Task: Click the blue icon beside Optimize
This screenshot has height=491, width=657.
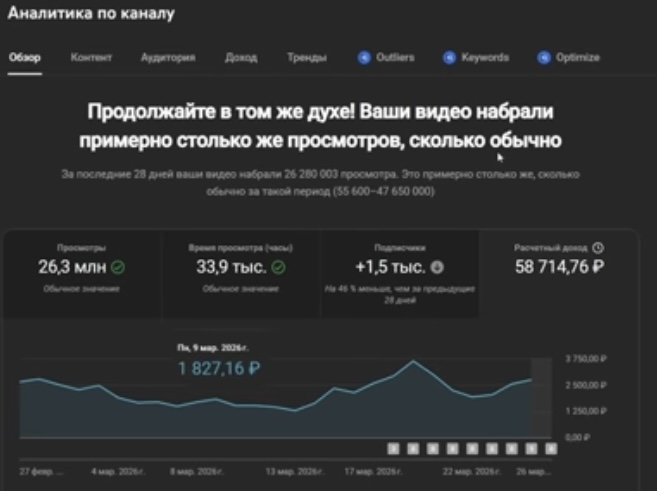Action: point(544,58)
